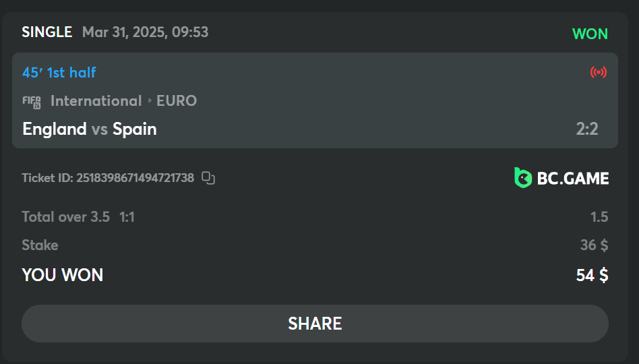
Task: Click the 1.5 odds value
Action: coord(599,217)
